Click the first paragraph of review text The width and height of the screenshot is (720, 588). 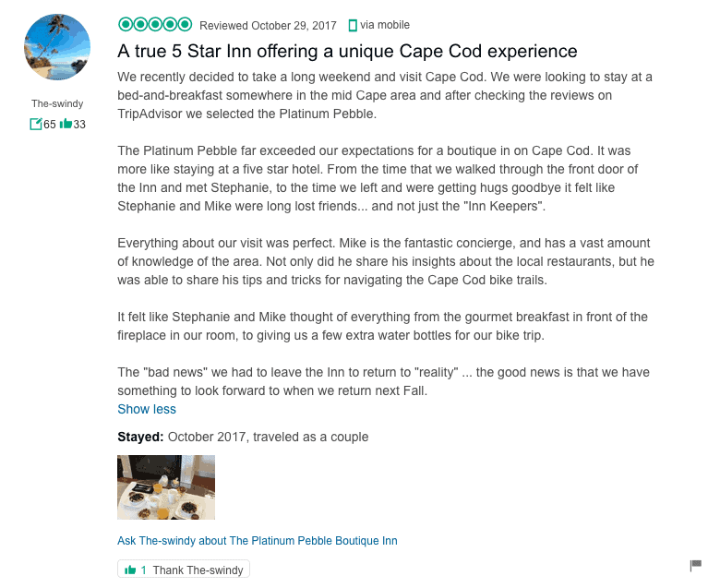point(385,95)
